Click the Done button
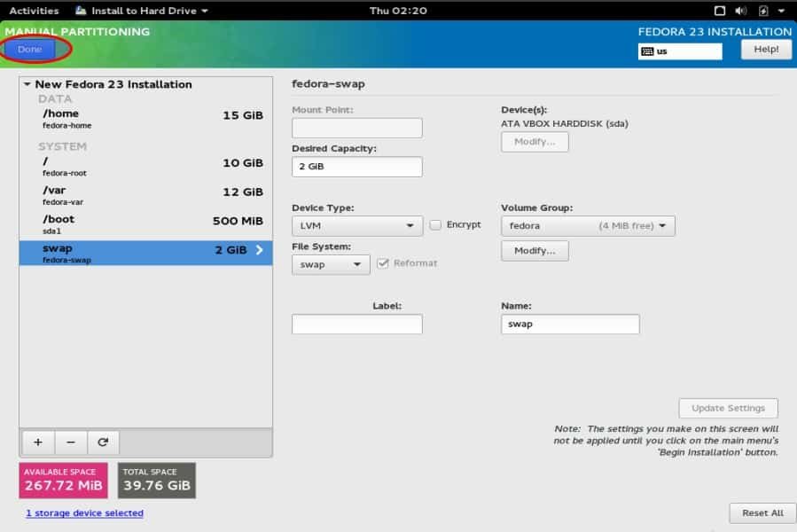This screenshot has width=797, height=532. tap(29, 50)
